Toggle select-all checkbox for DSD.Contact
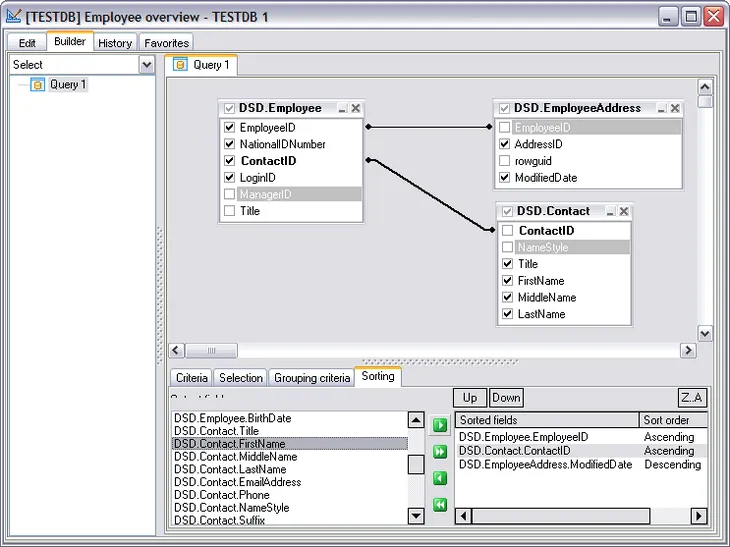The image size is (730, 547). (507, 211)
